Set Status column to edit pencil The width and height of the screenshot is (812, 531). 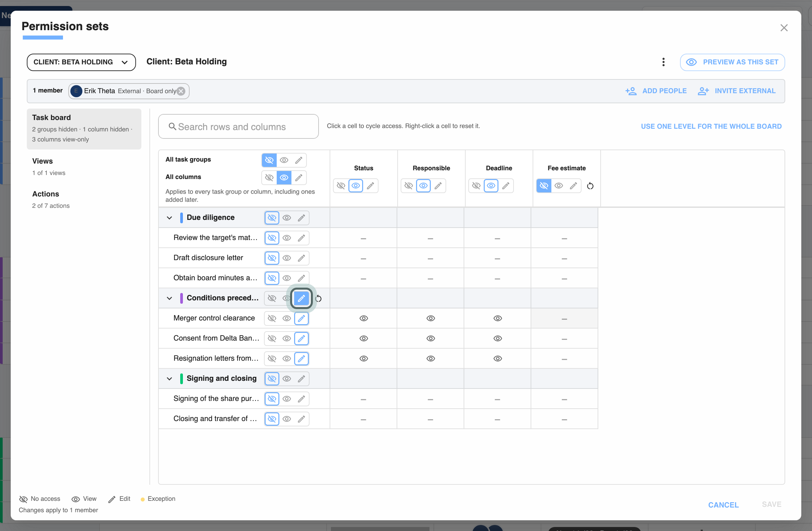tap(370, 186)
